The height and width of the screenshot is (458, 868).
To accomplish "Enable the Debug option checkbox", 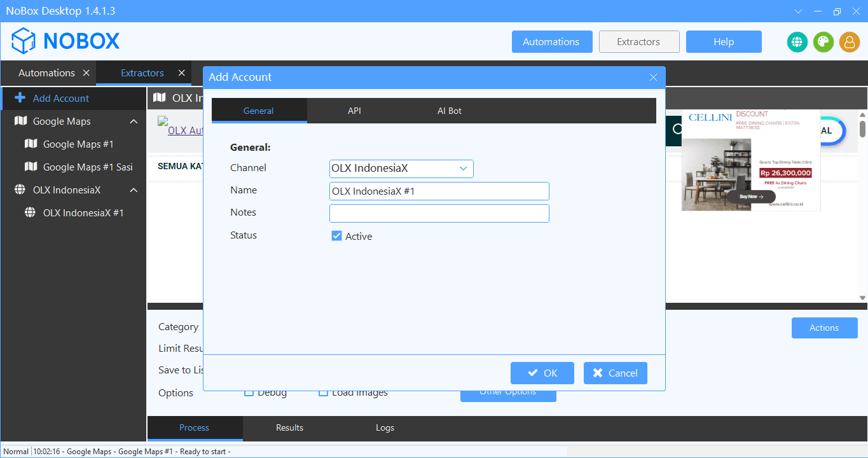I will click(249, 392).
